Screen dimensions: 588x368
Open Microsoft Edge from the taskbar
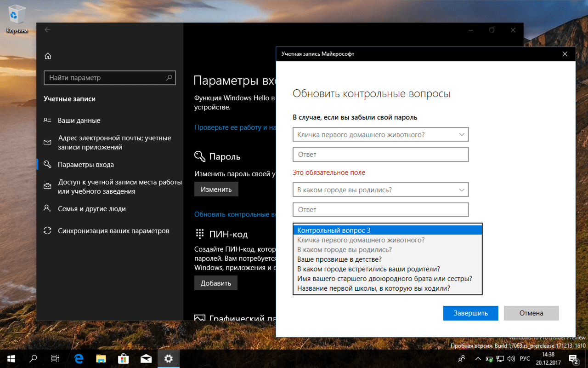point(78,358)
